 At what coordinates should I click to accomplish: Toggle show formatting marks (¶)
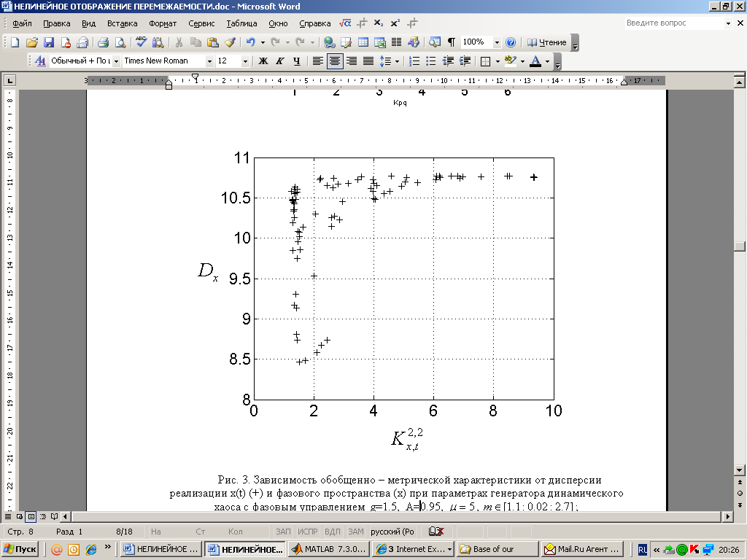[x=451, y=42]
